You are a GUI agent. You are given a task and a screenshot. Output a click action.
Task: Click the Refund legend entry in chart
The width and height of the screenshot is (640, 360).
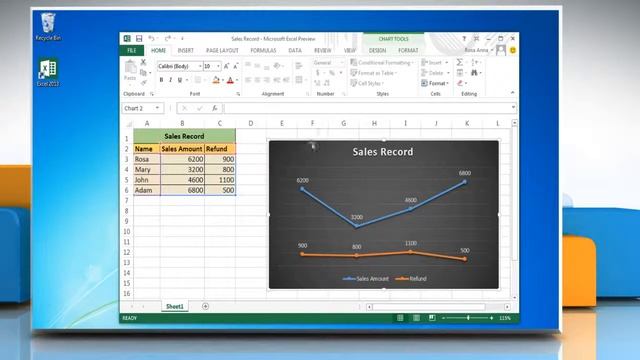[411, 279]
